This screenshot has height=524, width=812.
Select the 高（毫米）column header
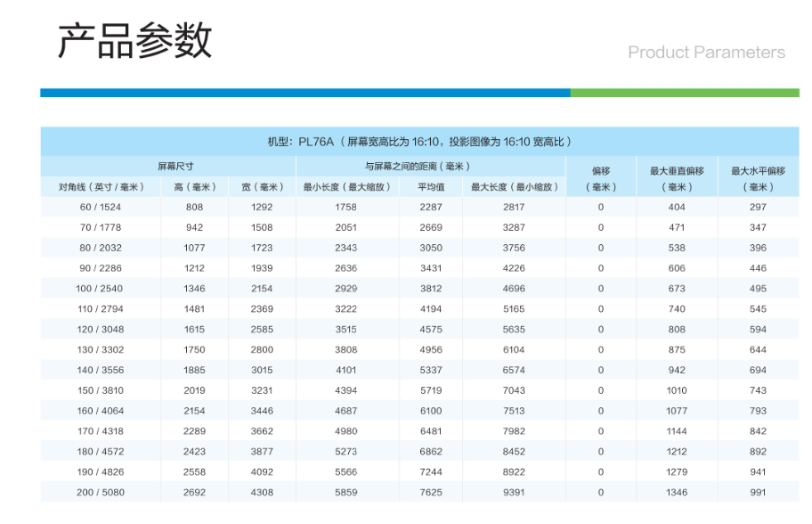194,189
